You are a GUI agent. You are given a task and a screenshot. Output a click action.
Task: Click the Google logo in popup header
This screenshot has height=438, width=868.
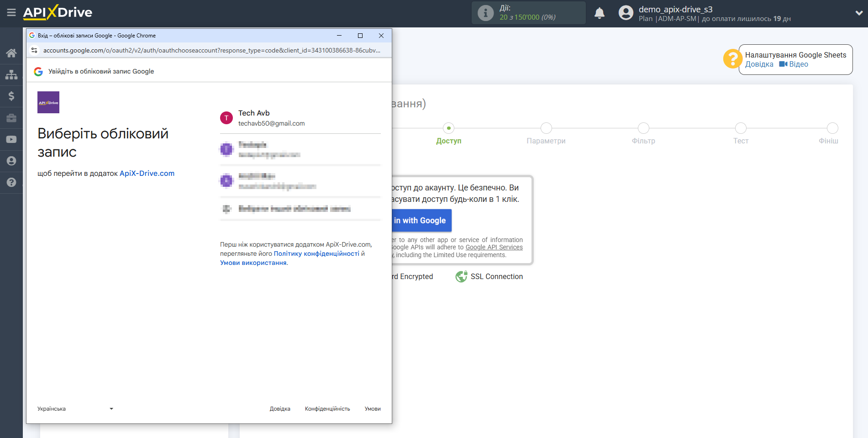38,72
